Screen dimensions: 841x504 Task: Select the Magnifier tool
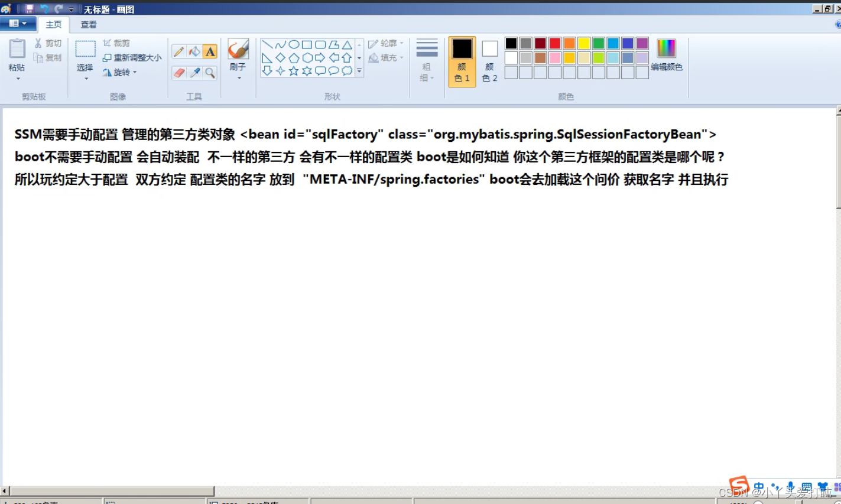[210, 73]
